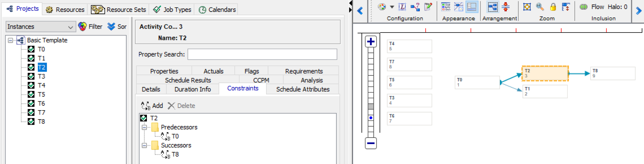644x164 pixels.
Task: Collapse the Predecessors folder
Action: 144,127
